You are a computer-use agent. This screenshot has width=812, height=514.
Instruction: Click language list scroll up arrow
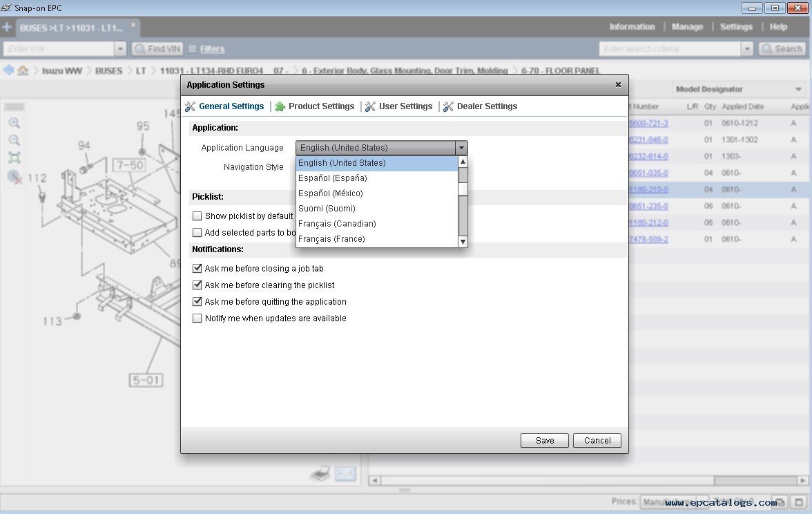coord(463,162)
